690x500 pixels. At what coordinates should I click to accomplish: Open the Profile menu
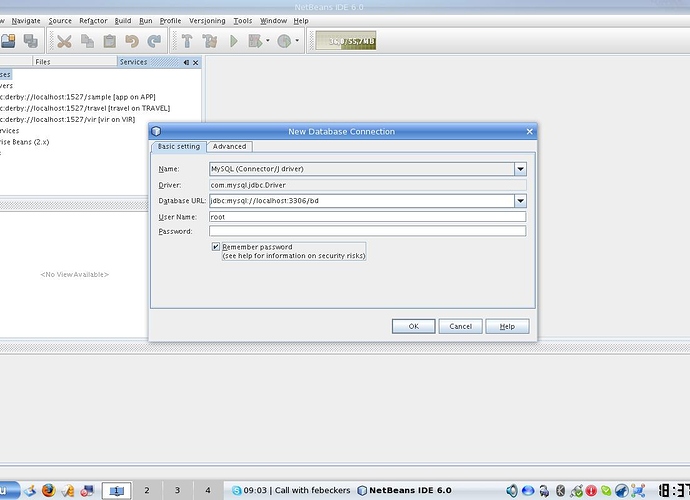point(170,21)
